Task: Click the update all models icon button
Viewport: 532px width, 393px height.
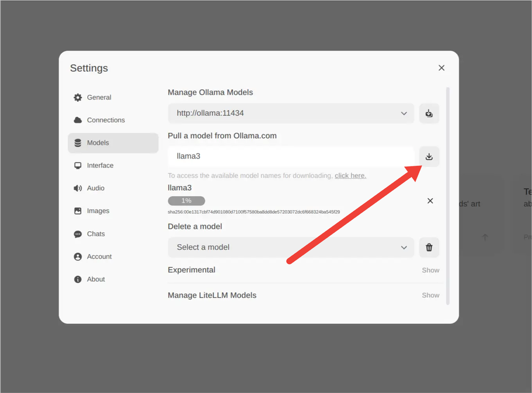Action: tap(429, 113)
